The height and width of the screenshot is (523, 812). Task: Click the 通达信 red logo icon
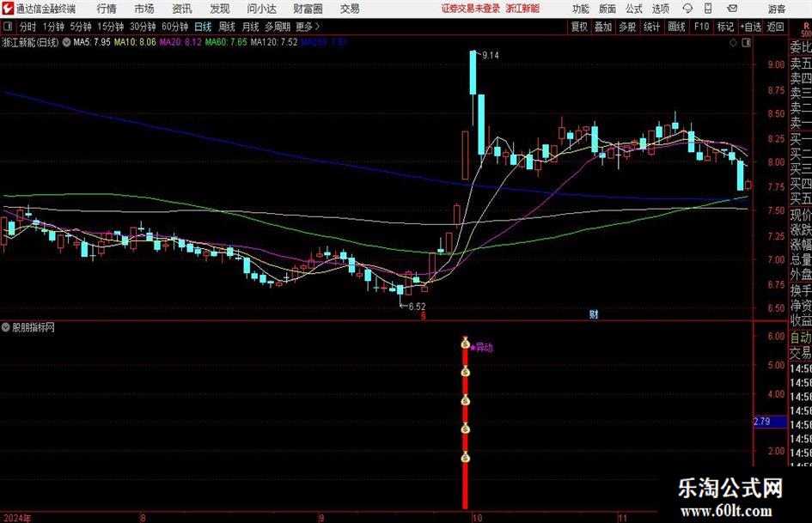8,9
